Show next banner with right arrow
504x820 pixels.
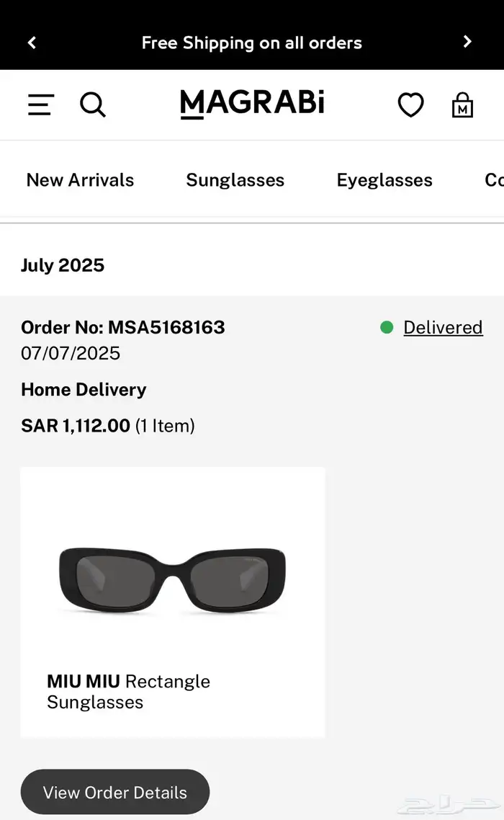(467, 42)
